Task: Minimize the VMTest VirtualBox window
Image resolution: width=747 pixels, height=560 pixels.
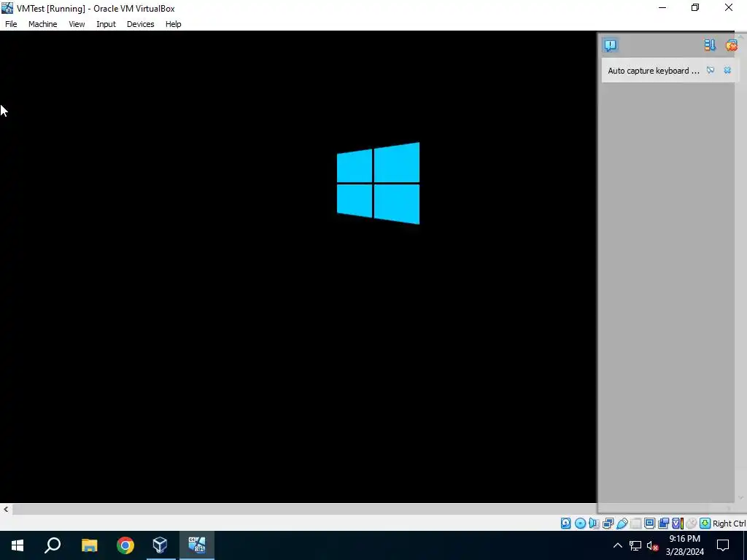Action: pos(662,7)
